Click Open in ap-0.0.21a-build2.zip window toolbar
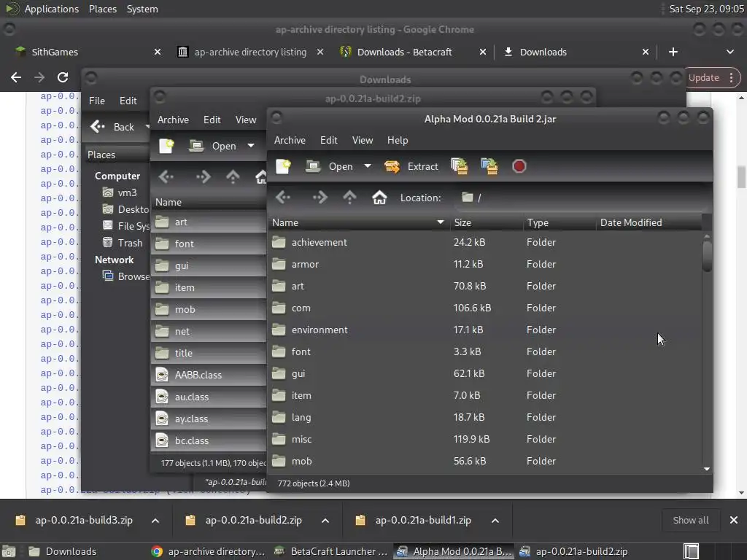Image resolution: width=747 pixels, height=560 pixels. (213, 146)
